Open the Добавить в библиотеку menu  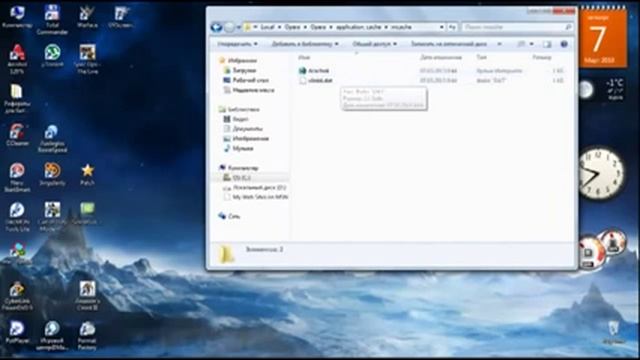(305, 44)
